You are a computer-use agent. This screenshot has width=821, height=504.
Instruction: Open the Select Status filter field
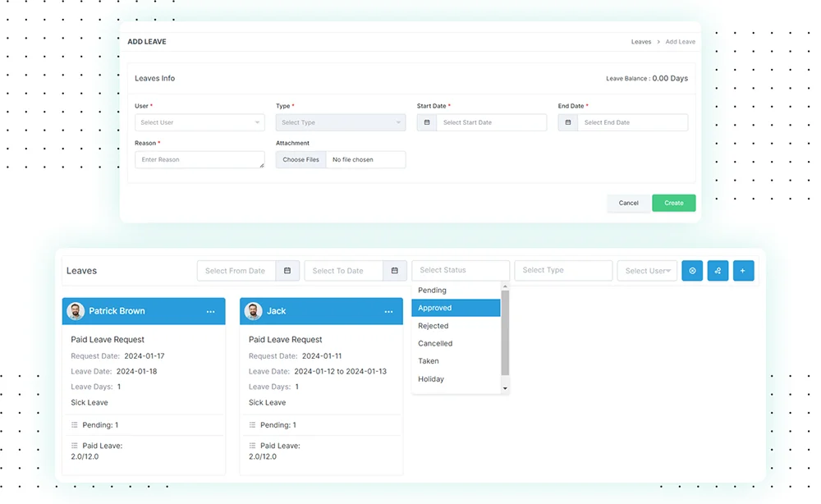coord(461,270)
